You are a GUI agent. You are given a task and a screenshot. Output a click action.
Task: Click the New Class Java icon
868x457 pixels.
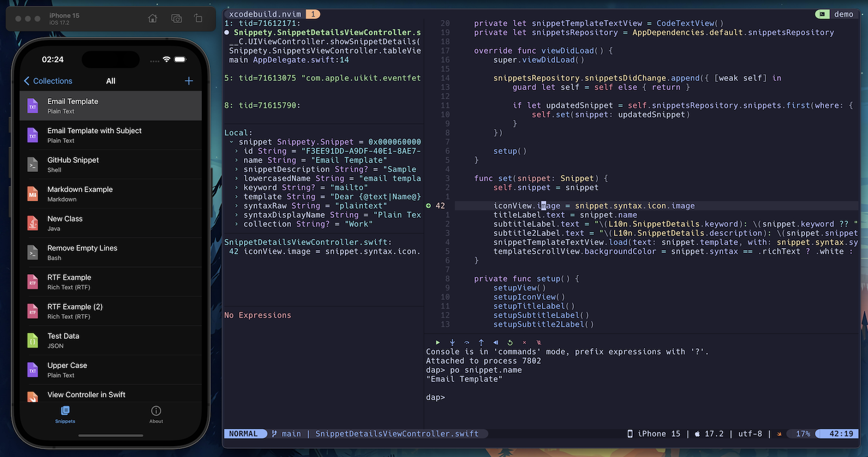tap(33, 223)
